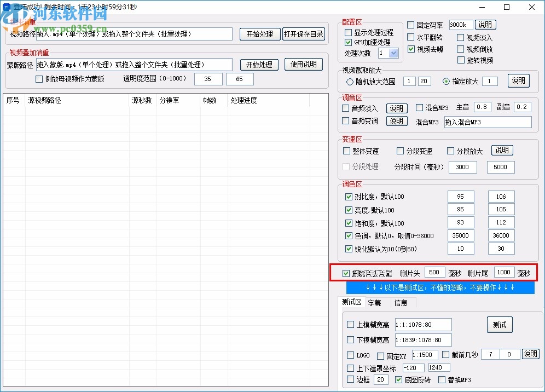
Task: Turn on 视频淡入 video fade-in
Action: (460, 38)
